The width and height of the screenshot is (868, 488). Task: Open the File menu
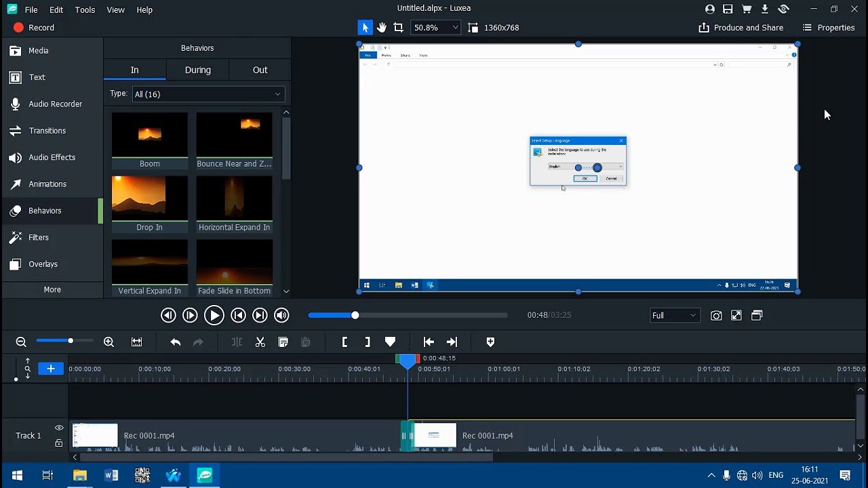click(31, 9)
